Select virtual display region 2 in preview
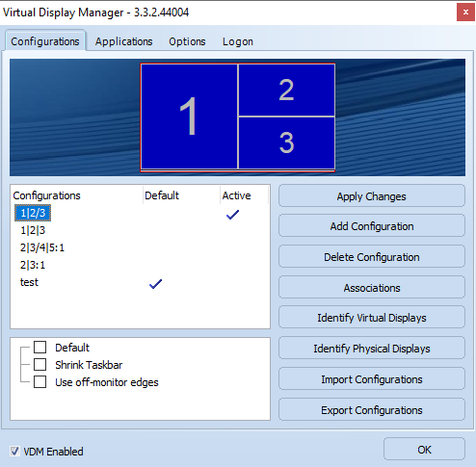 pos(286,90)
